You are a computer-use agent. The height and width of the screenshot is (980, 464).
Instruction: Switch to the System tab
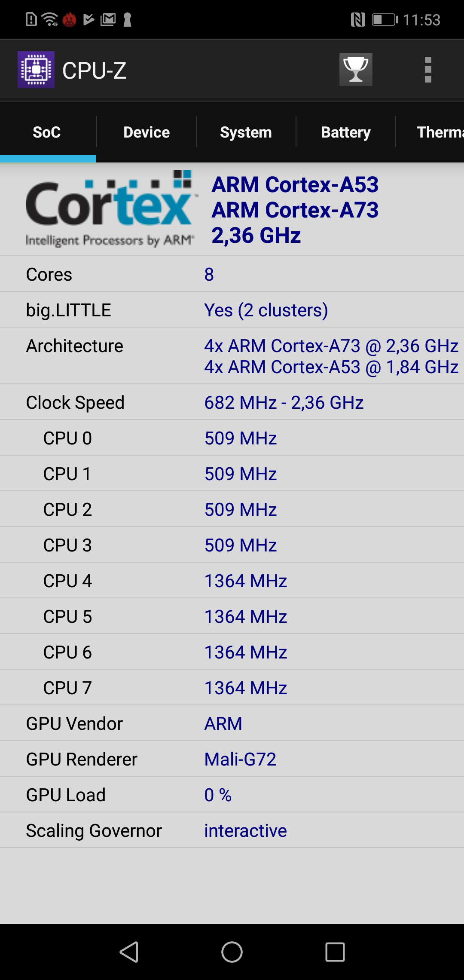click(246, 132)
